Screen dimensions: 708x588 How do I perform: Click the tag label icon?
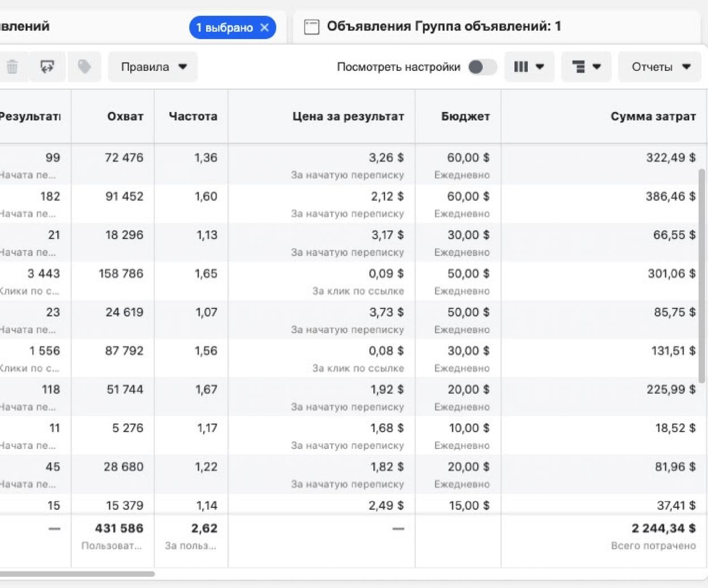(84, 67)
